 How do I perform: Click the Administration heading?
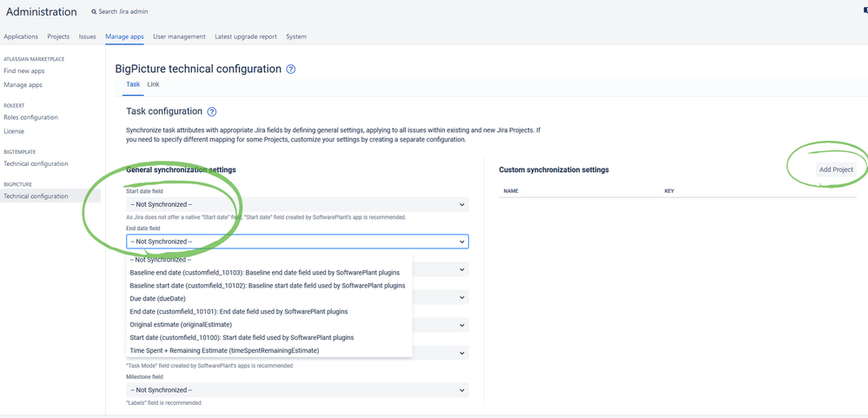click(x=42, y=11)
